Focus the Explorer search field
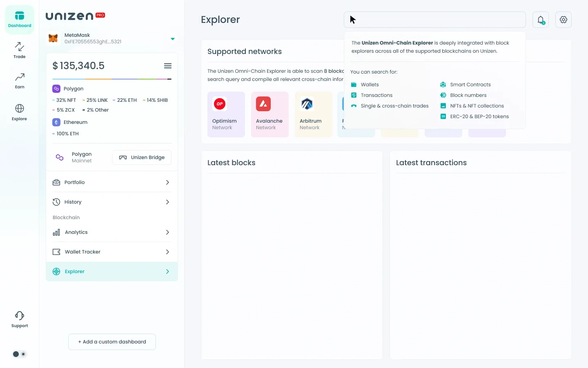Screen dimensions: 588x368 pyautogui.click(x=434, y=20)
